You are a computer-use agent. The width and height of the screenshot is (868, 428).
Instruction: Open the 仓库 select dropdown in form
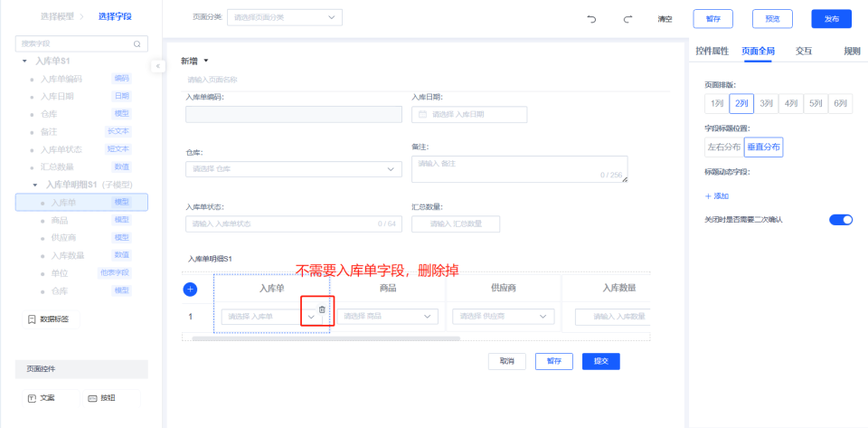tap(294, 169)
